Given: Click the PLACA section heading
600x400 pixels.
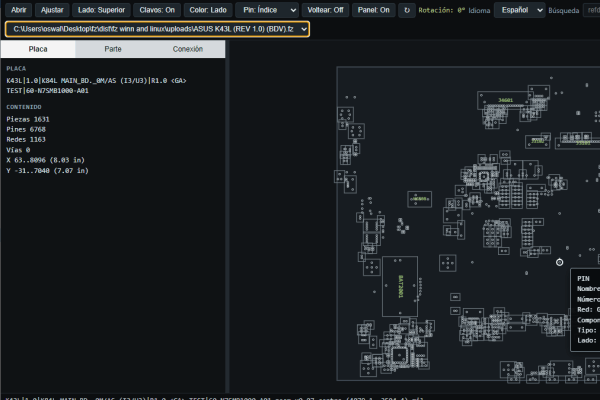Looking at the screenshot, I should point(16,69).
